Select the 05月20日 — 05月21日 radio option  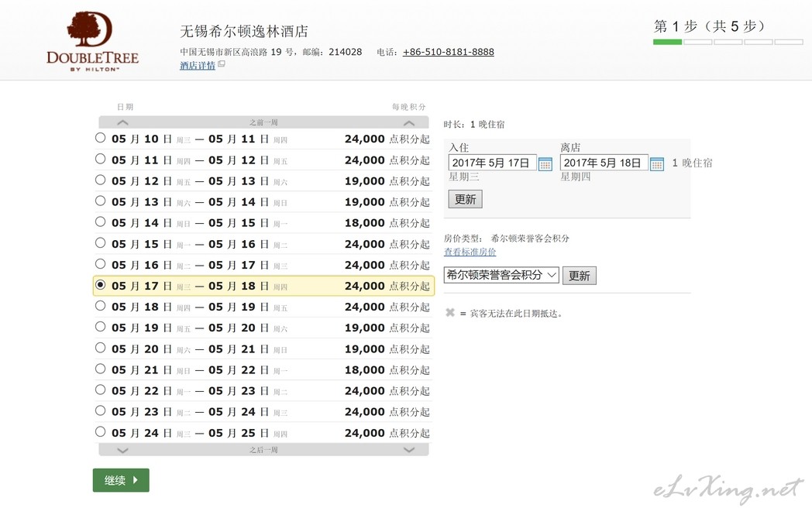point(101,348)
